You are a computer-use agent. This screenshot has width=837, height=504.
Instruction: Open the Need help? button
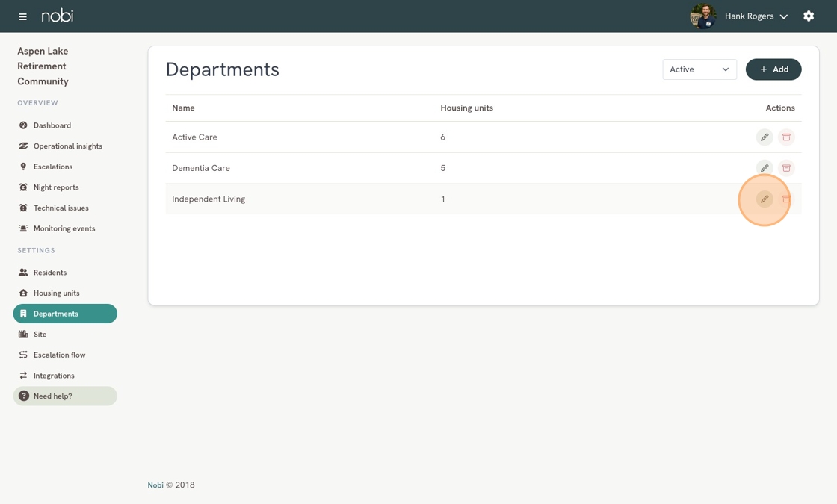click(x=65, y=396)
